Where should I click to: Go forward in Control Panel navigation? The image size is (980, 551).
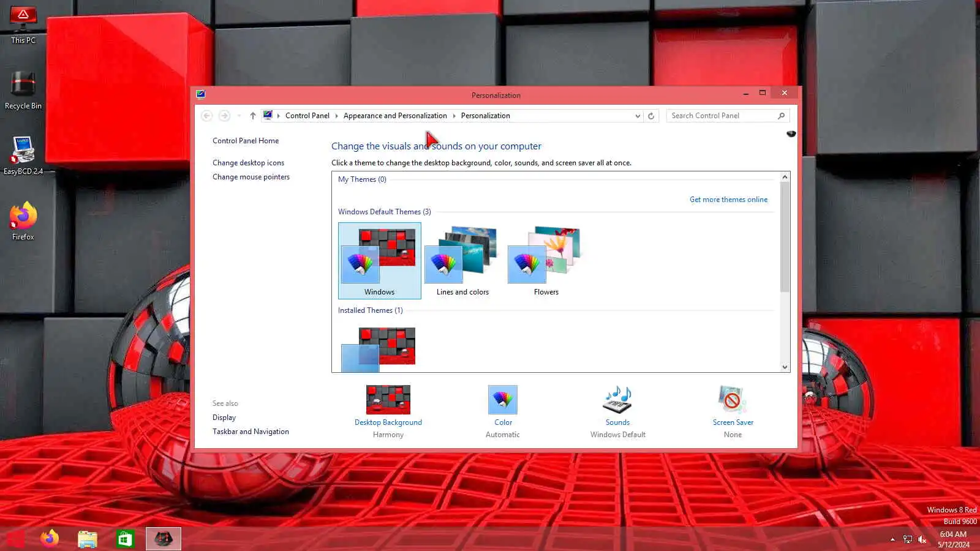pyautogui.click(x=224, y=116)
